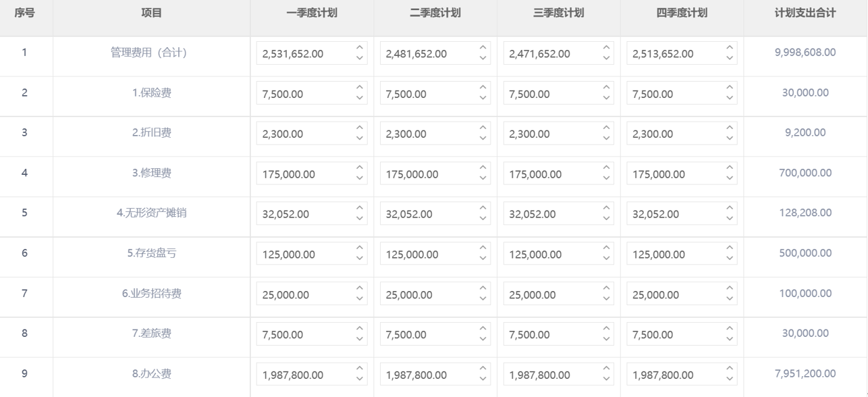868x397 pixels.
Task: Click down arrow for 差旅费 fourth quarter
Action: pos(730,340)
